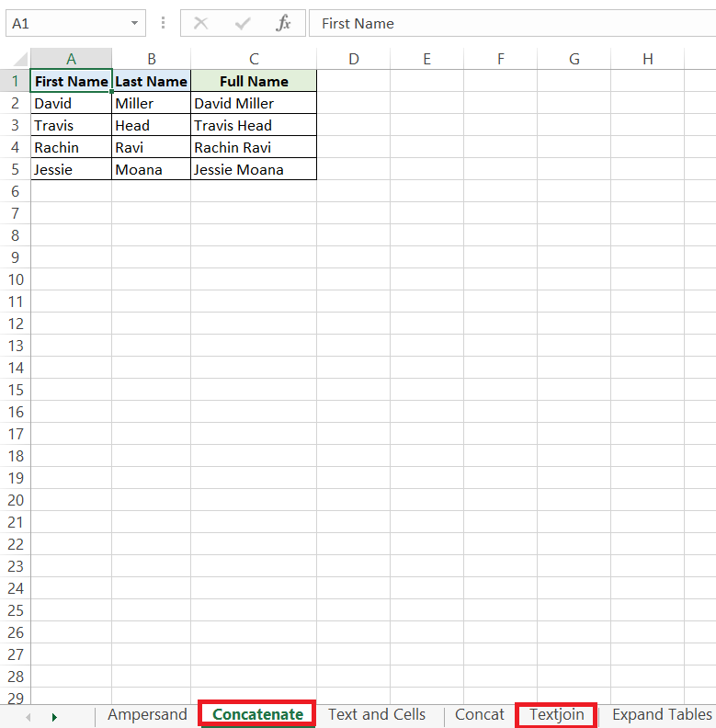Screen dimensions: 716x728
Task: Select column D header
Action: coord(353,59)
